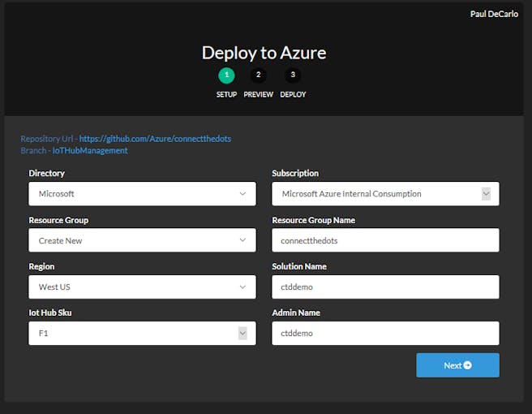Open the Iot Hub Sku dropdown
The width and height of the screenshot is (532, 414).
142,333
